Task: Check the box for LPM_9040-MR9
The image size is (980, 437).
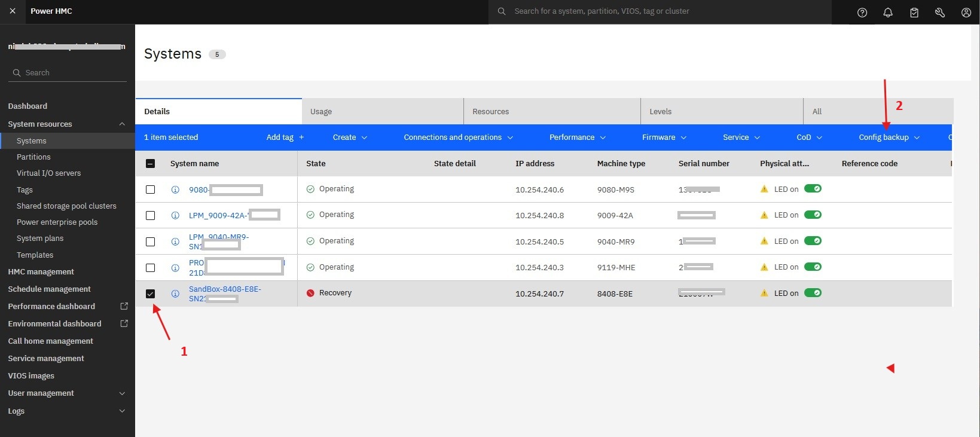Action: [151, 242]
